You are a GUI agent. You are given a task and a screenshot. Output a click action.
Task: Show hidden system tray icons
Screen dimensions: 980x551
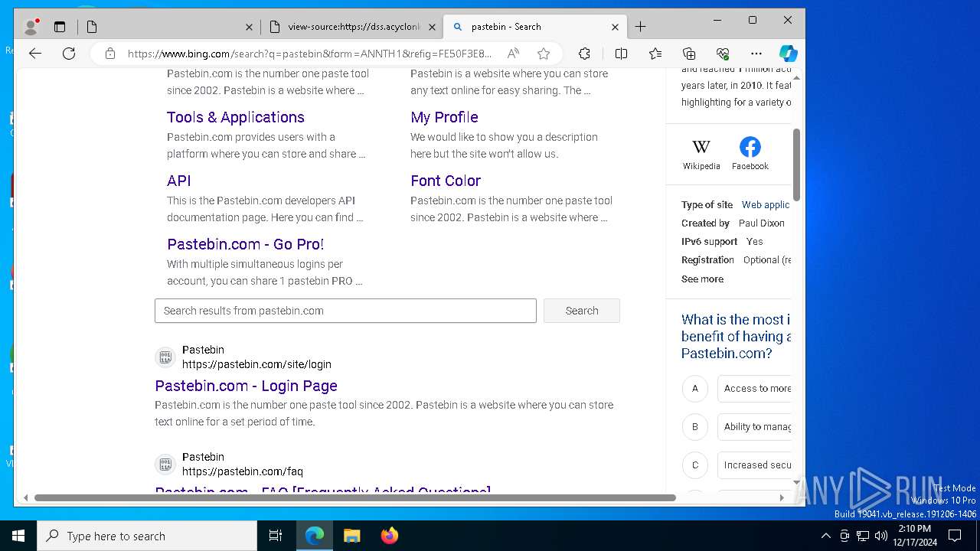coord(825,536)
